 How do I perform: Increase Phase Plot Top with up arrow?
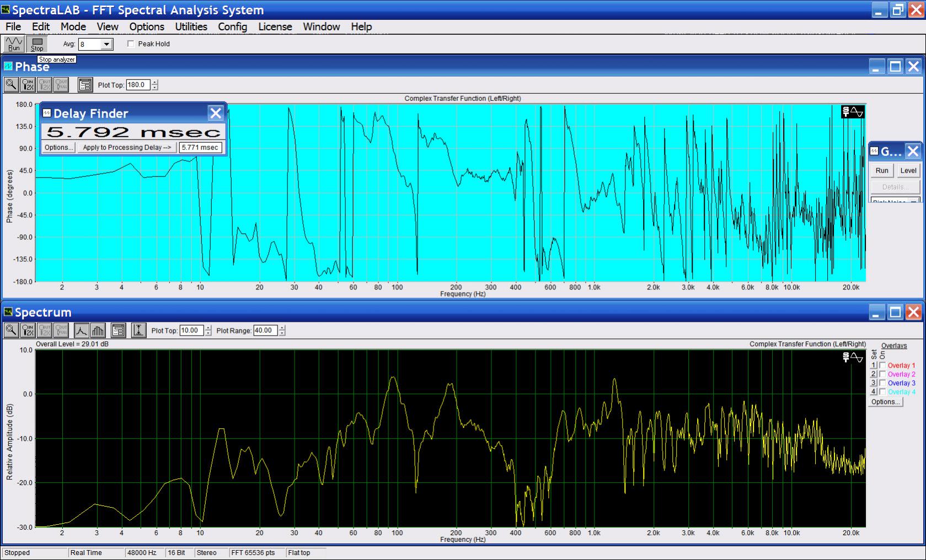(155, 82)
